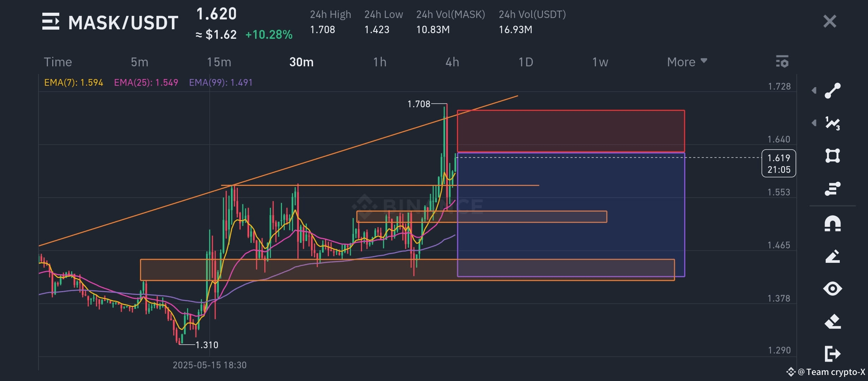Select the Time chart view
Image resolution: width=868 pixels, height=381 pixels.
tap(58, 62)
